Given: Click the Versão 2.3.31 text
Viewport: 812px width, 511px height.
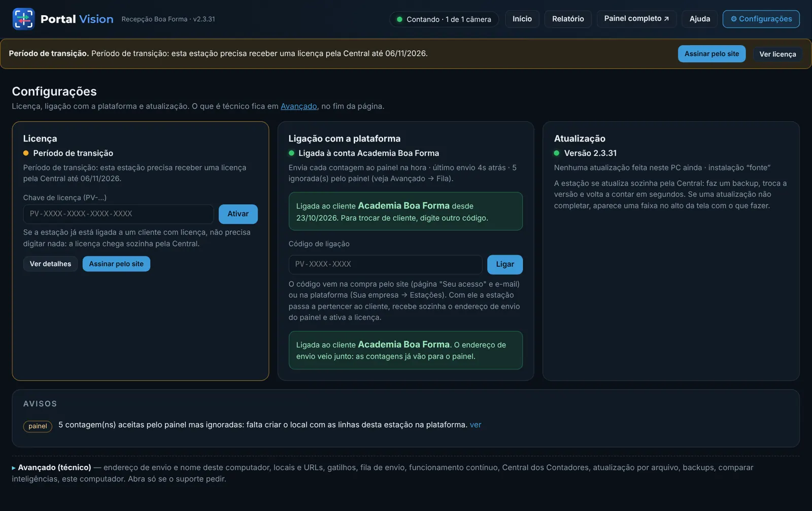Looking at the screenshot, I should (590, 153).
